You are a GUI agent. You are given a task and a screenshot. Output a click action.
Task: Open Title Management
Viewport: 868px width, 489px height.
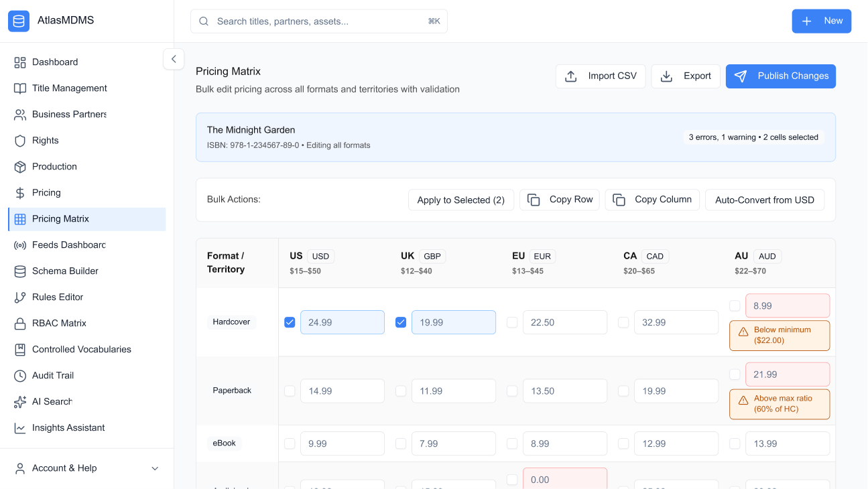(x=69, y=88)
